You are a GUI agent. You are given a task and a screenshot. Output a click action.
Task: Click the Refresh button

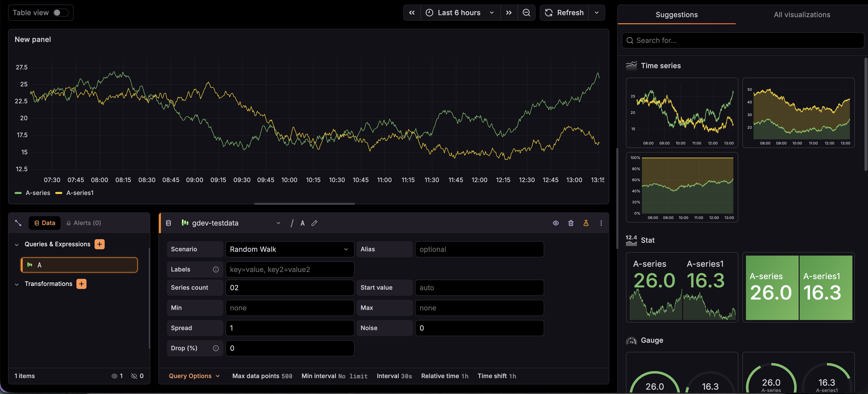coord(564,12)
